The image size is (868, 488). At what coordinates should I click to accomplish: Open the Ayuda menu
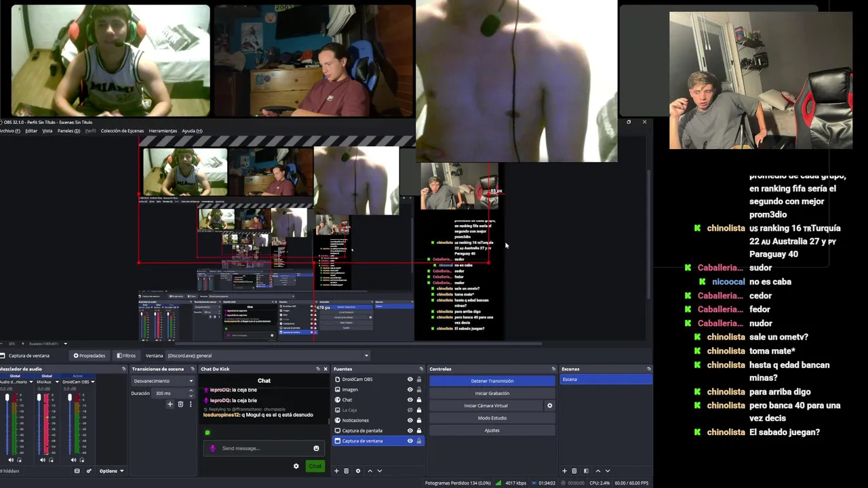coord(192,131)
